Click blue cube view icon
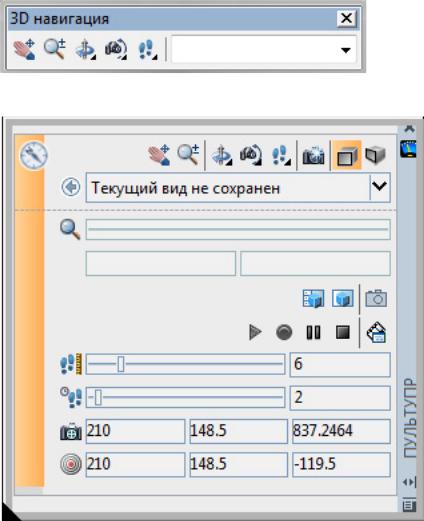Image resolution: width=424 pixels, height=521 pixels. coord(343,298)
